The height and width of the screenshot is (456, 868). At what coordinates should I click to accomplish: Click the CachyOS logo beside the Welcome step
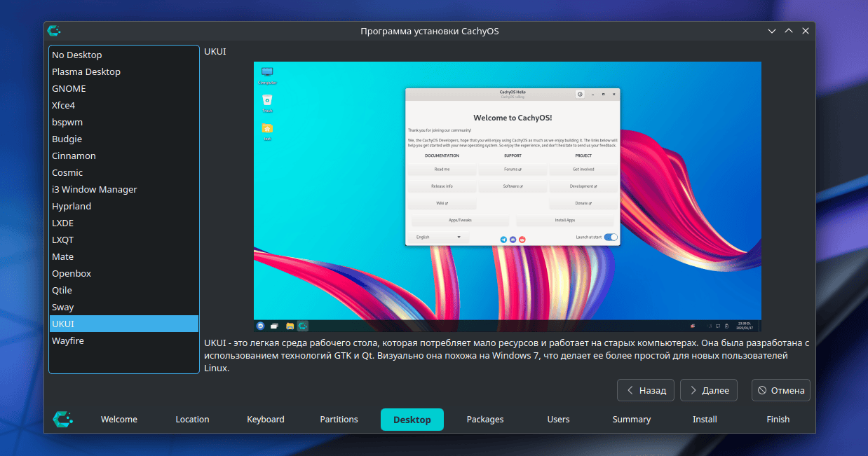tap(63, 419)
